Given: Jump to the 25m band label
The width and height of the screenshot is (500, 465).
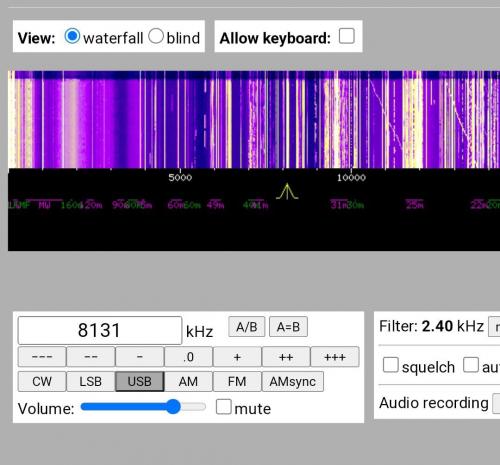Looking at the screenshot, I should tap(414, 204).
